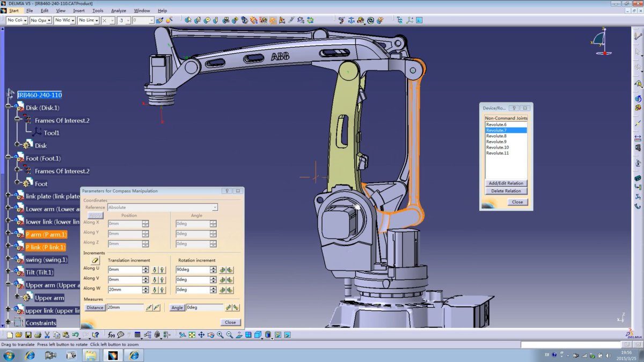The image size is (644, 362).
Task: Click the Fly mode icon
Action: [182, 335]
